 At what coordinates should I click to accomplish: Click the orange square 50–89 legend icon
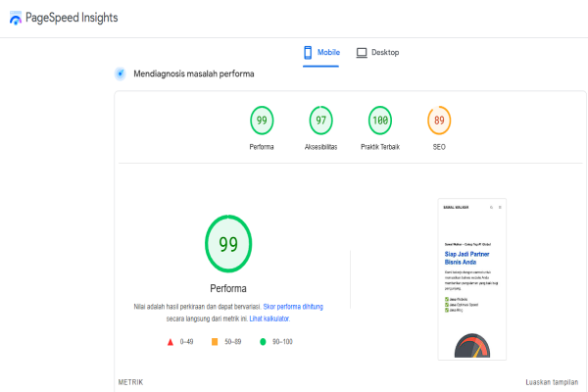215,342
